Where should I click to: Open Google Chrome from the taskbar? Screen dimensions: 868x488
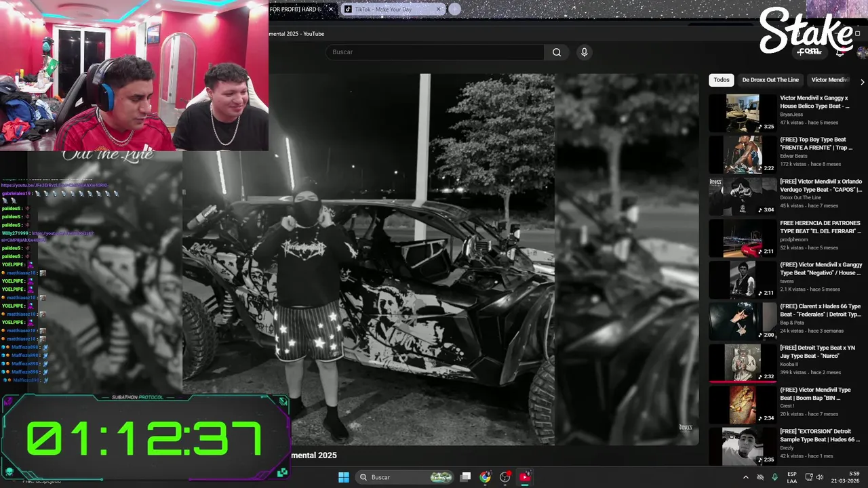point(485,477)
